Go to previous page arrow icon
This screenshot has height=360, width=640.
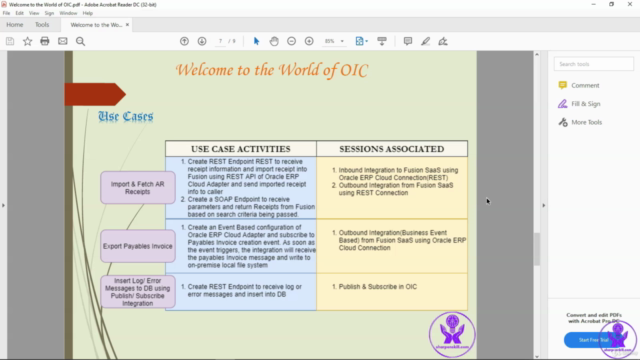(184, 41)
